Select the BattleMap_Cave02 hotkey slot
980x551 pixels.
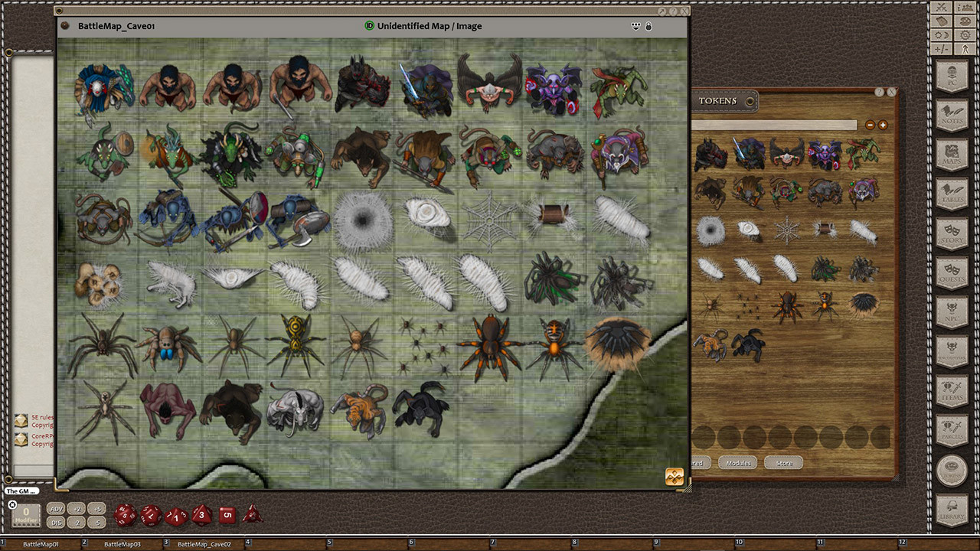pos(204,543)
